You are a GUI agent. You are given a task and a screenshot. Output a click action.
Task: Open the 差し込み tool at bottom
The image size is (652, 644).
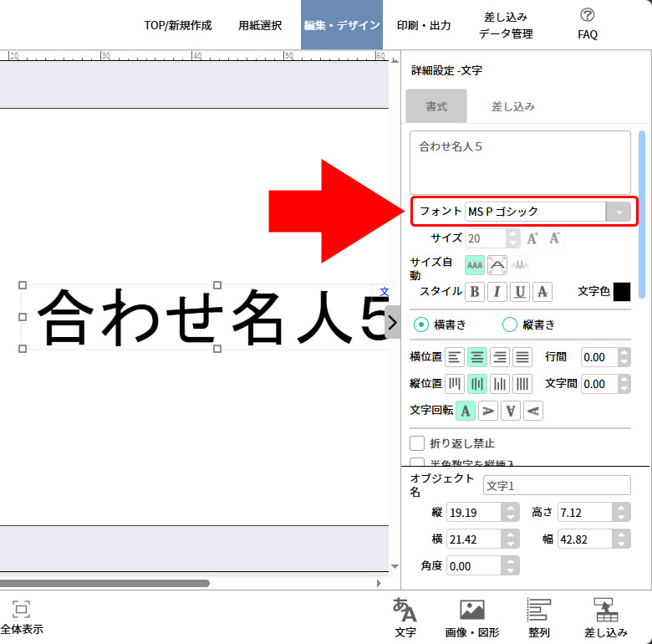(x=605, y=618)
